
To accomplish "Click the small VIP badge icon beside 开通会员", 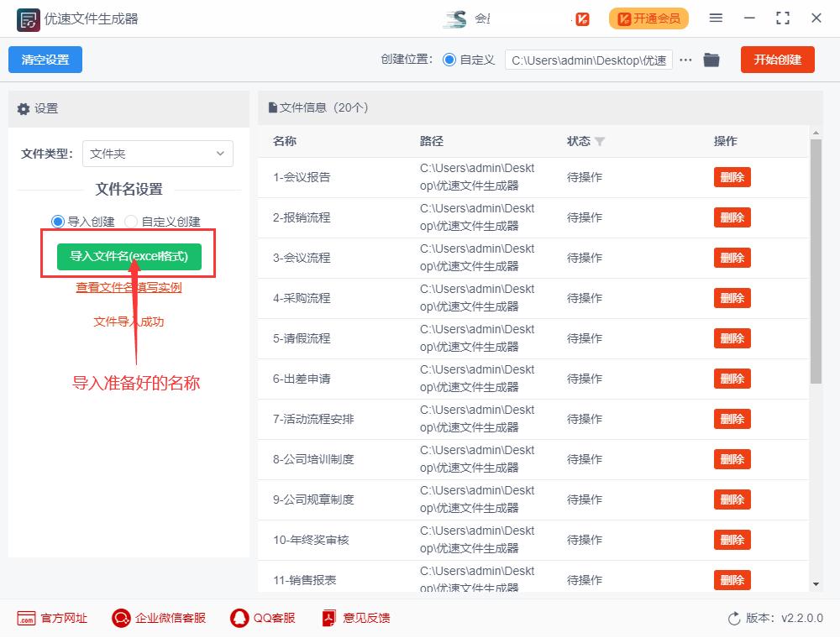I will (580, 18).
